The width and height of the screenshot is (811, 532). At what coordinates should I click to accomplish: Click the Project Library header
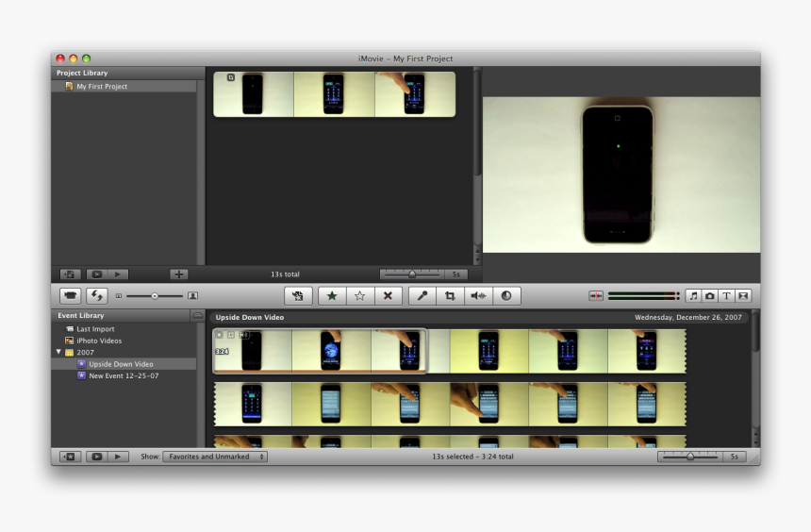[x=128, y=73]
